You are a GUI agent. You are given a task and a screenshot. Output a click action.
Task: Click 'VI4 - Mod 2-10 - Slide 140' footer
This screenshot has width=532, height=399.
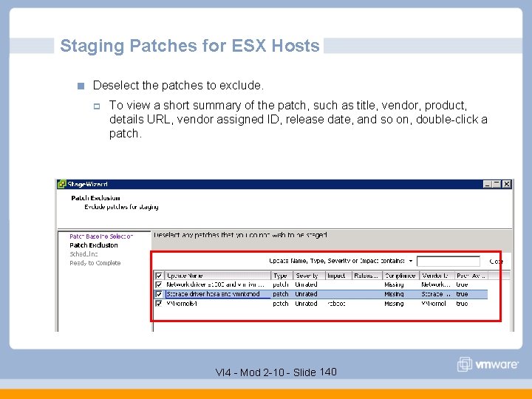tap(276, 372)
